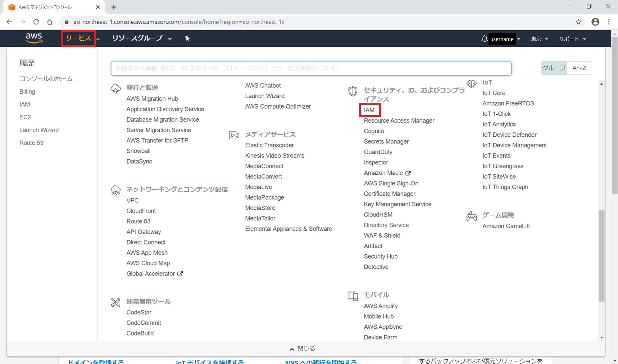The image size is (618, 364).
Task: Go back with browser back arrow
Action: (9, 22)
